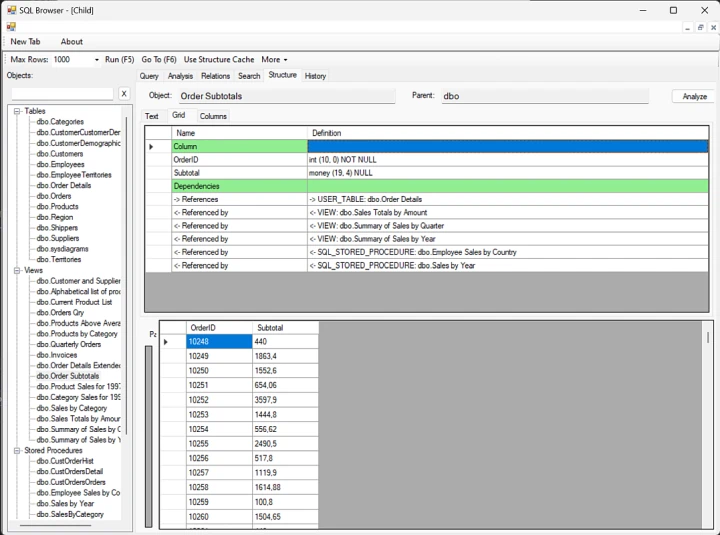Switch to the Analysis tab
This screenshot has height=535, width=720.
pos(180,76)
